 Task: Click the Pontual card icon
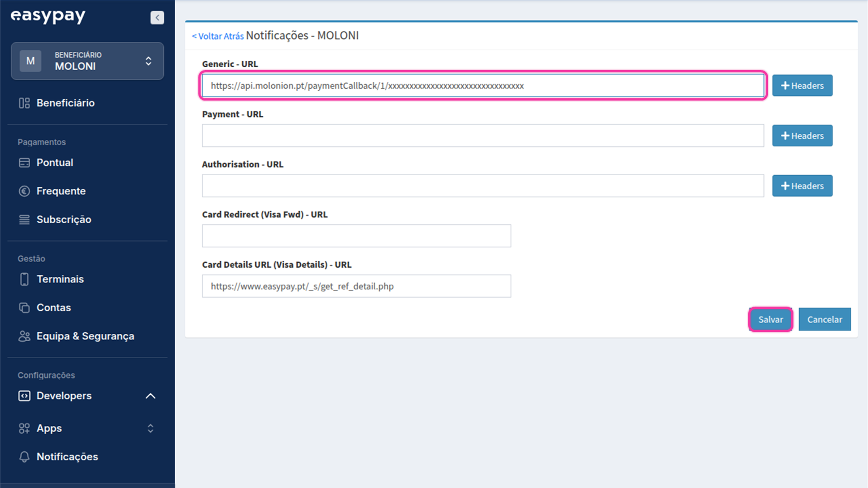point(24,163)
